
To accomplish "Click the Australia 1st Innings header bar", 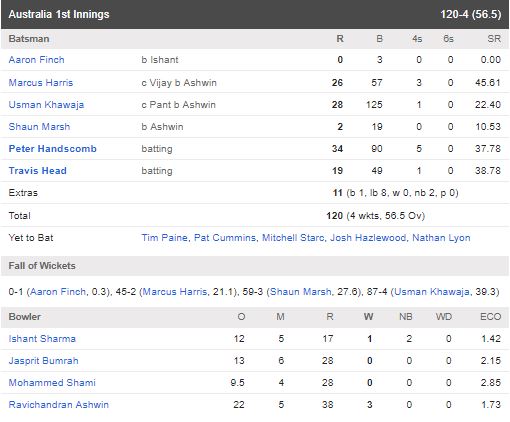I will [255, 14].
